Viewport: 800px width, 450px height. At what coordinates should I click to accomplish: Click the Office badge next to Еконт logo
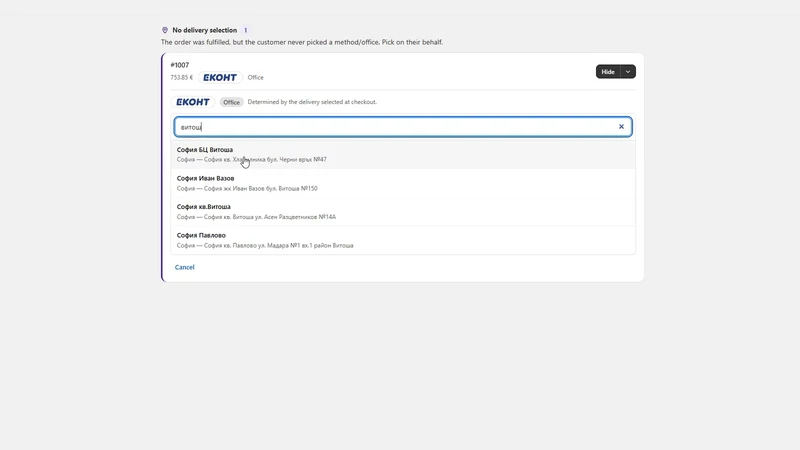pyautogui.click(x=231, y=102)
